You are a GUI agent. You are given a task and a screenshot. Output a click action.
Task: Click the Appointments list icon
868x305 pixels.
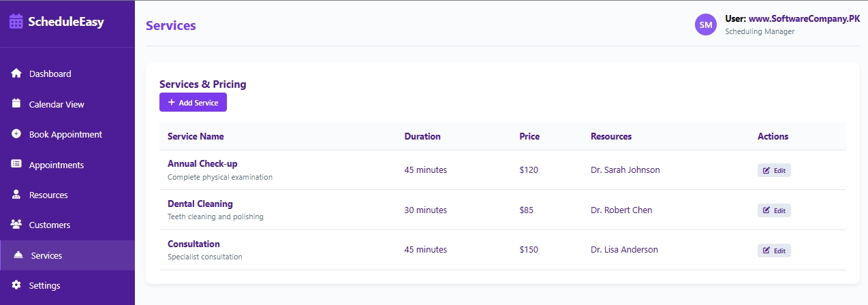tap(16, 165)
